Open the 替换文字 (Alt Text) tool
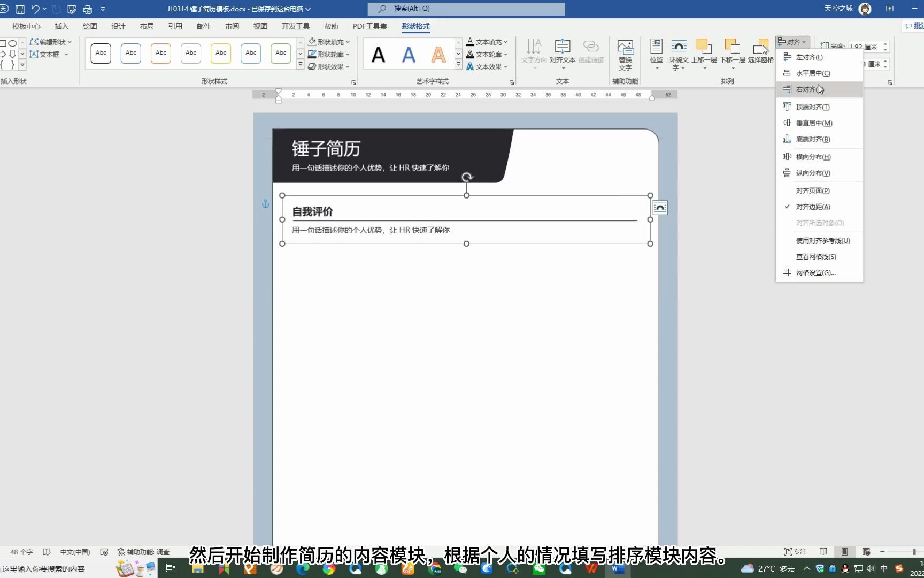The height and width of the screenshot is (578, 924). (625, 51)
